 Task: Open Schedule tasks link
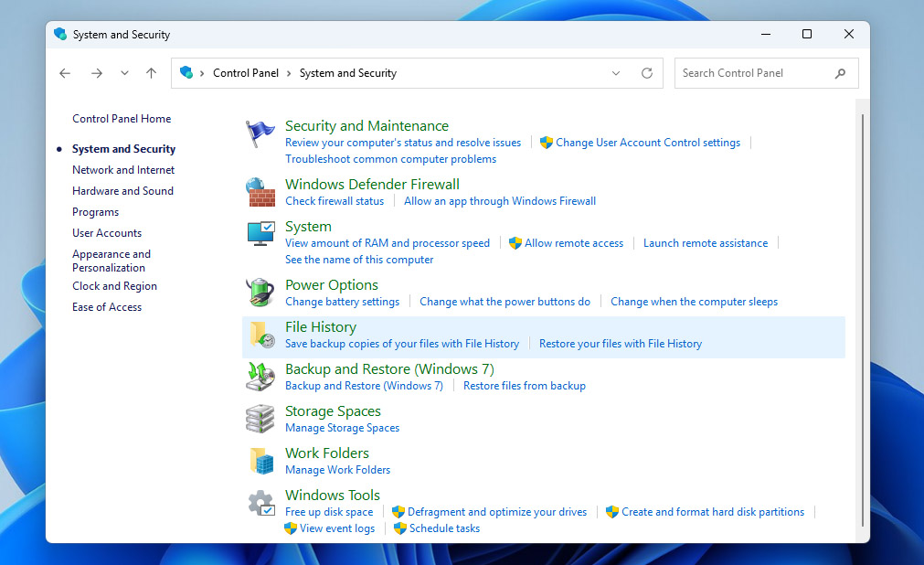click(444, 528)
